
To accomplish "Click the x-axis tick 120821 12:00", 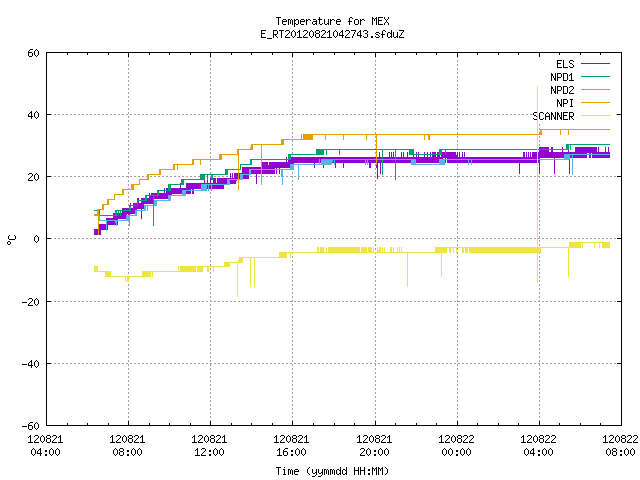I will coord(209,446).
